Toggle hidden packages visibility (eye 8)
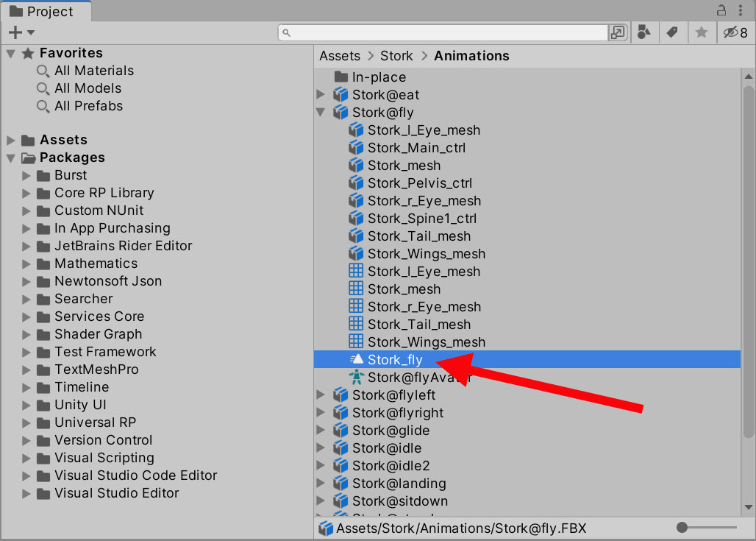This screenshot has height=541, width=756. 735,32
